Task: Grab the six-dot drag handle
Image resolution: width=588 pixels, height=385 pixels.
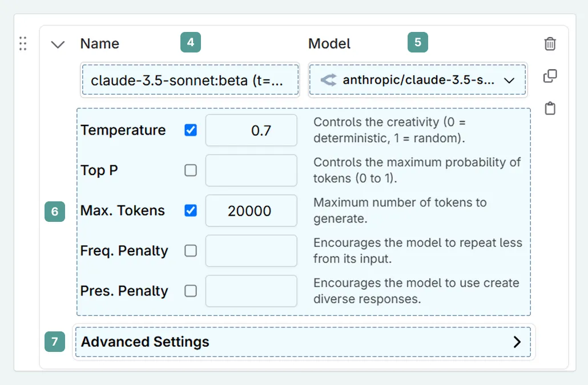Action: coord(23,43)
